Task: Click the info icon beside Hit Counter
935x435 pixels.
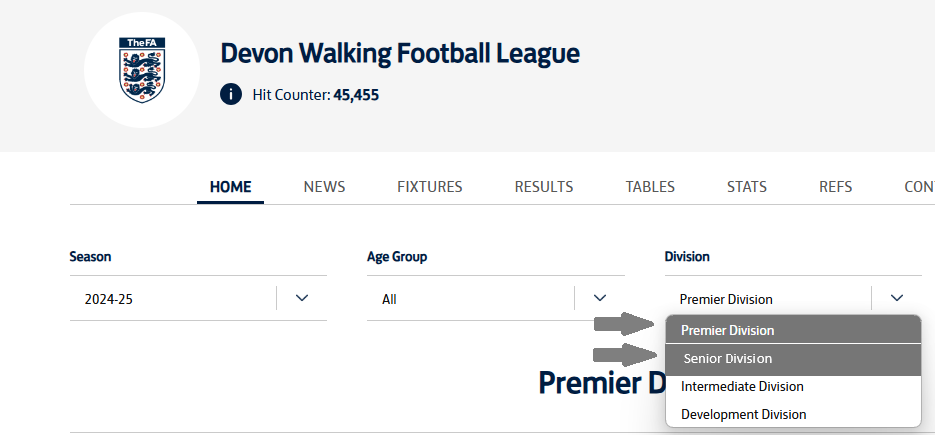Action: [231, 95]
